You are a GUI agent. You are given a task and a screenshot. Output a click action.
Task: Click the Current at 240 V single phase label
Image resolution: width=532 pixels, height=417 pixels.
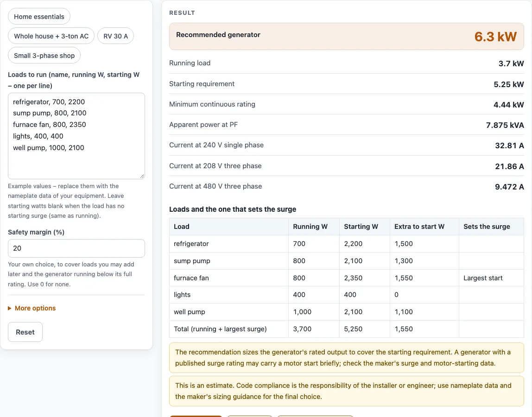(x=216, y=145)
